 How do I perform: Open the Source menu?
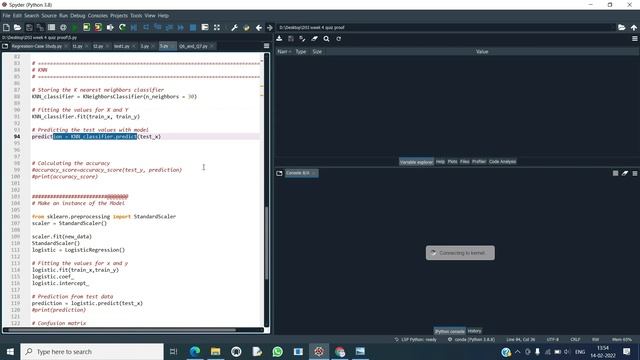pyautogui.click(x=49, y=16)
